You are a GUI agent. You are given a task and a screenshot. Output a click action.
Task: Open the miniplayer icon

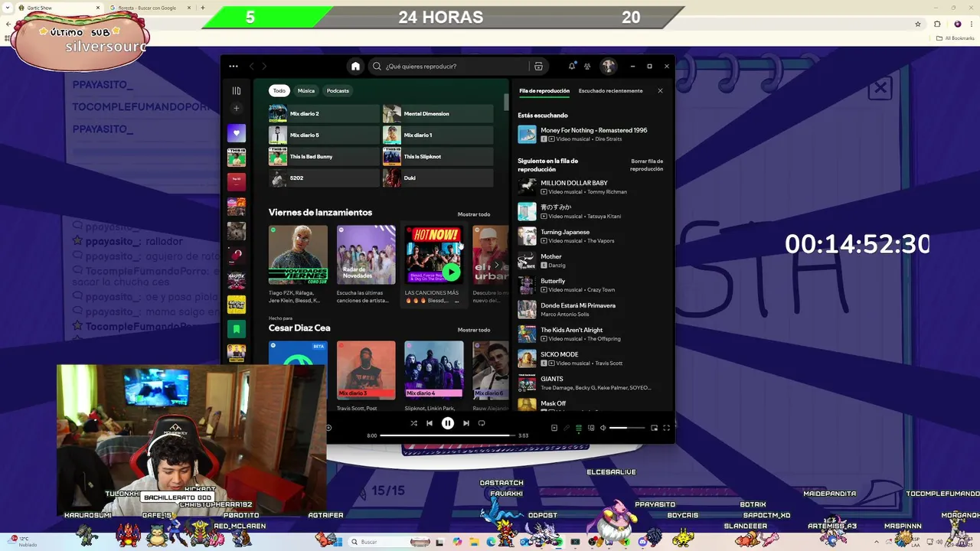pyautogui.click(x=654, y=428)
